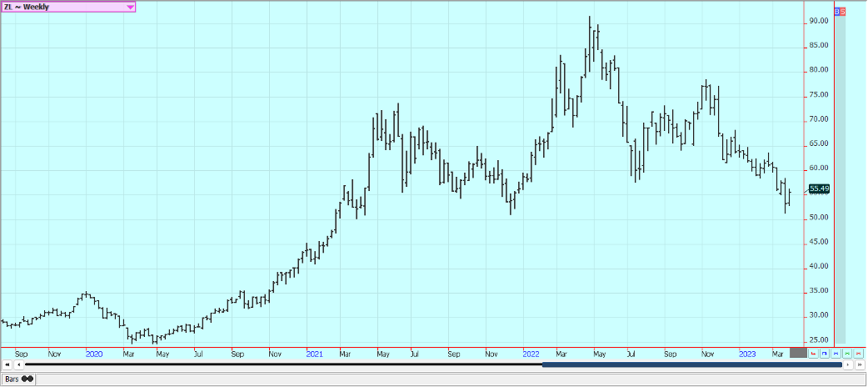
Task: Step chart right with single-right arrow
Action: 848,364
